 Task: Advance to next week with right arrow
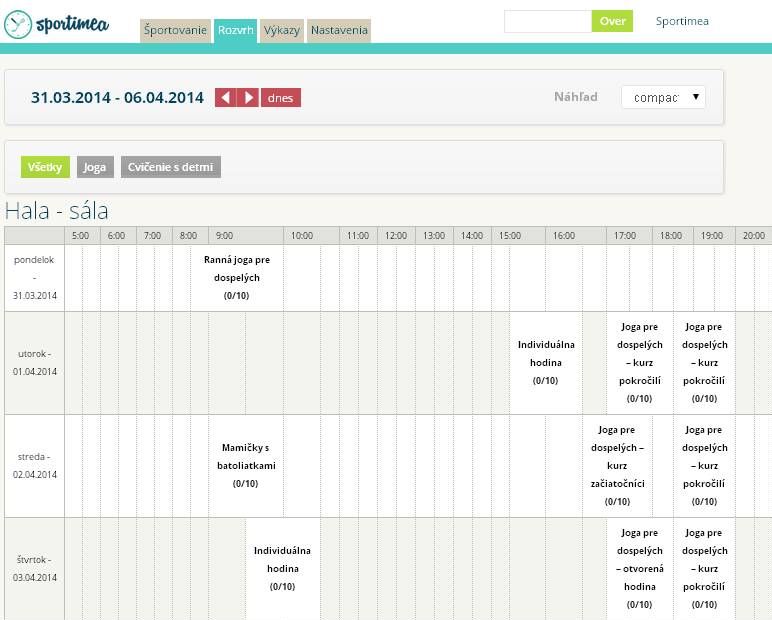pyautogui.click(x=248, y=98)
